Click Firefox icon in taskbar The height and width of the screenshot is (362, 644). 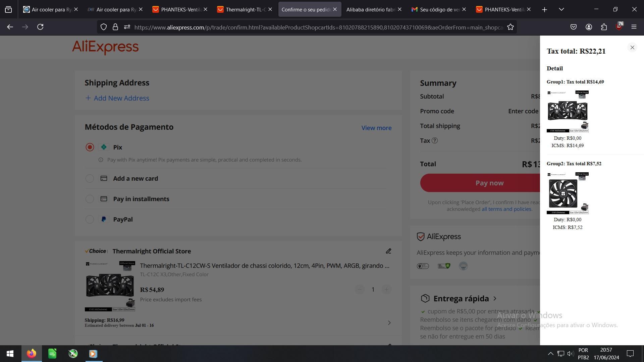pyautogui.click(x=32, y=354)
